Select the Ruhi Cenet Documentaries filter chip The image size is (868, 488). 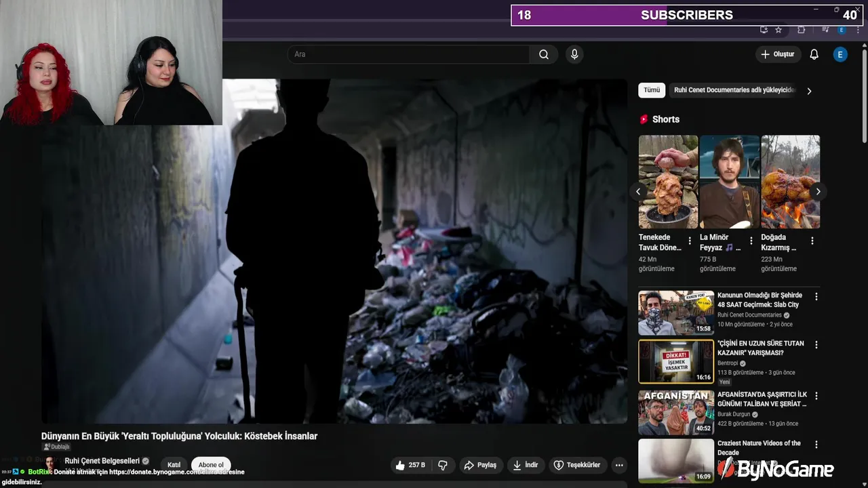coord(734,90)
